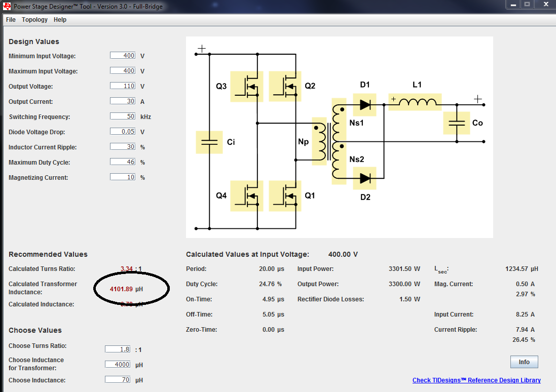Screen dimensions: 556x392
Task: Click the Switching Frequency field
Action: [x=123, y=116]
